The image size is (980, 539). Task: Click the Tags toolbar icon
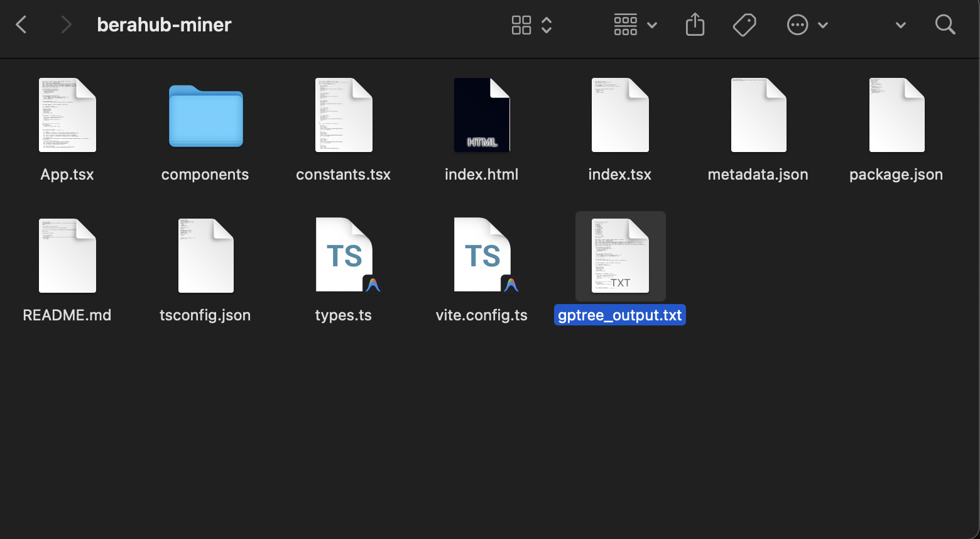click(x=744, y=25)
